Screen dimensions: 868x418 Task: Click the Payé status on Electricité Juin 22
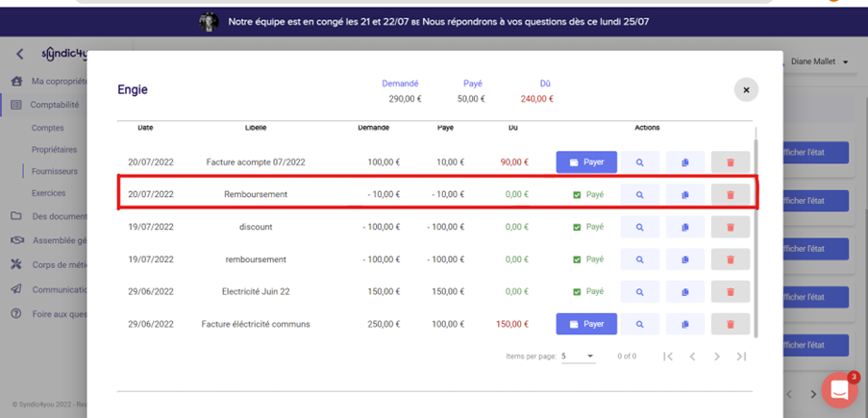point(588,291)
